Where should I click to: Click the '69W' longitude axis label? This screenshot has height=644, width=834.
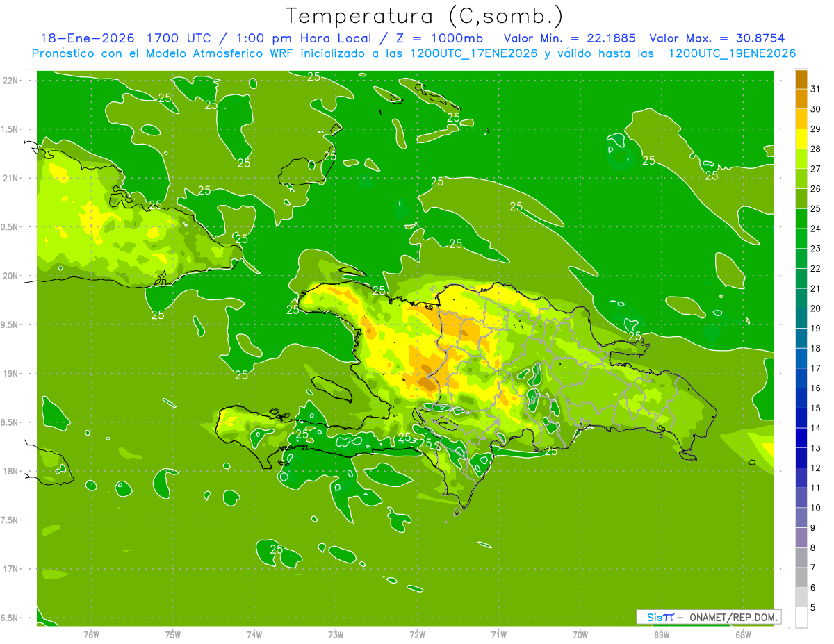[662, 635]
